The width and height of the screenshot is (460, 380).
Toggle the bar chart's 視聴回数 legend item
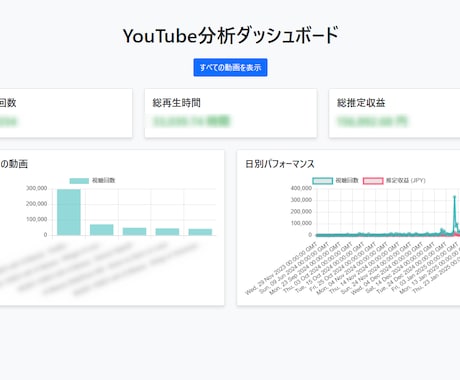pyautogui.click(x=92, y=181)
